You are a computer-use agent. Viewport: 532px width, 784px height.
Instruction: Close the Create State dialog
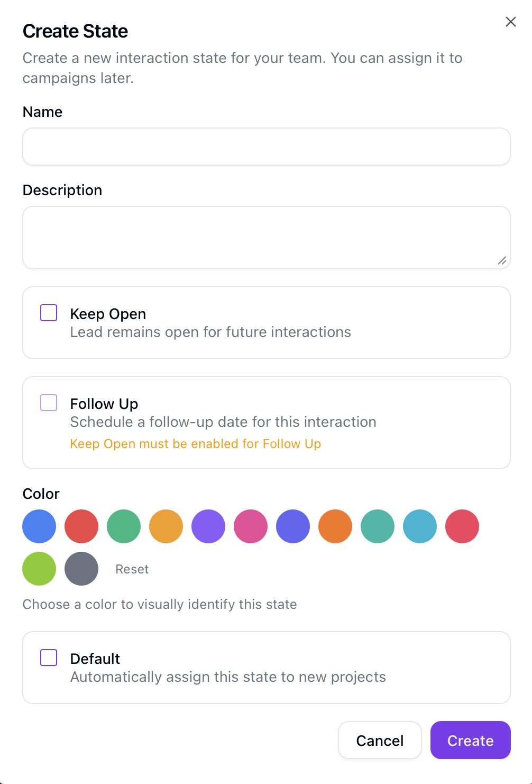point(510,22)
